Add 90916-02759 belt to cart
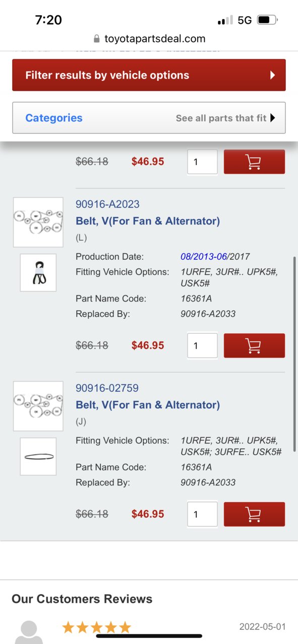The width and height of the screenshot is (298, 644). tap(254, 514)
